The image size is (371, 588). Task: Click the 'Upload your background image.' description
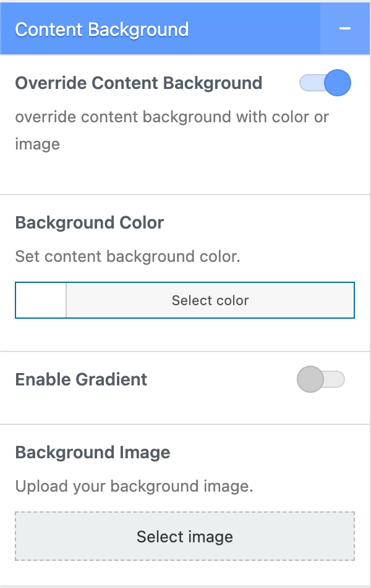[134, 486]
